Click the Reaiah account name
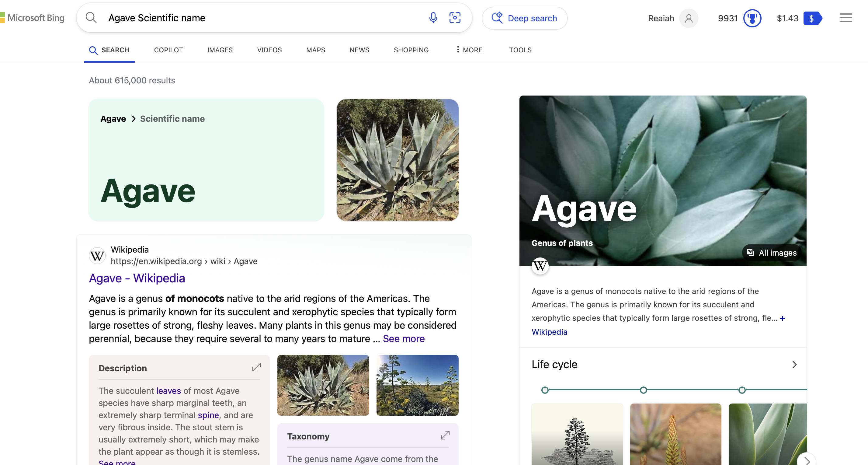Viewport: 868px width, 465px height. (x=661, y=18)
